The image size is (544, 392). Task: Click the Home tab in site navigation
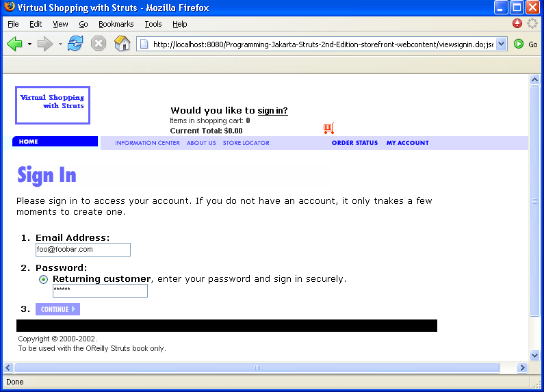coord(55,142)
